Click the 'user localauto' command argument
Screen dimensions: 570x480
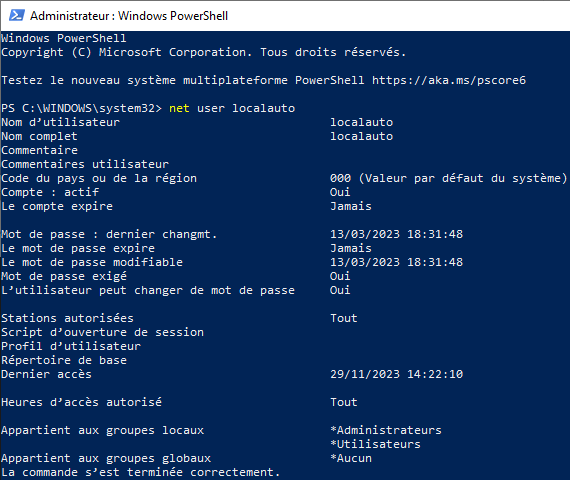[x=246, y=108]
